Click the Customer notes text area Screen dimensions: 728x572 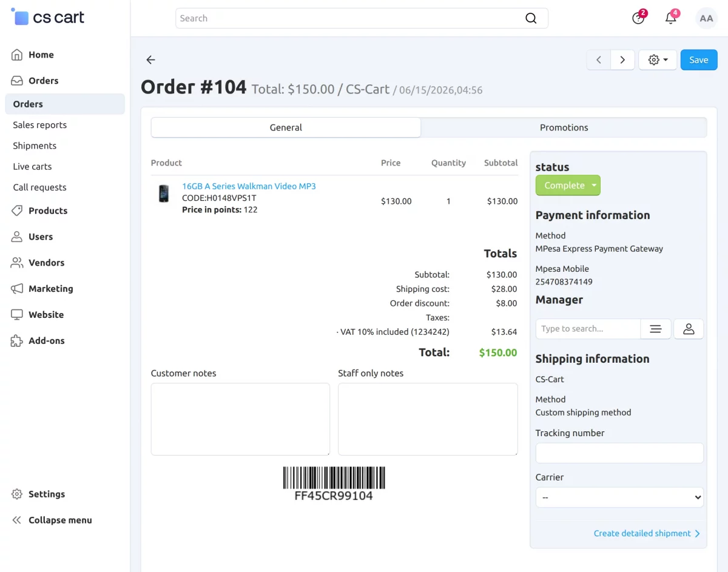(240, 419)
